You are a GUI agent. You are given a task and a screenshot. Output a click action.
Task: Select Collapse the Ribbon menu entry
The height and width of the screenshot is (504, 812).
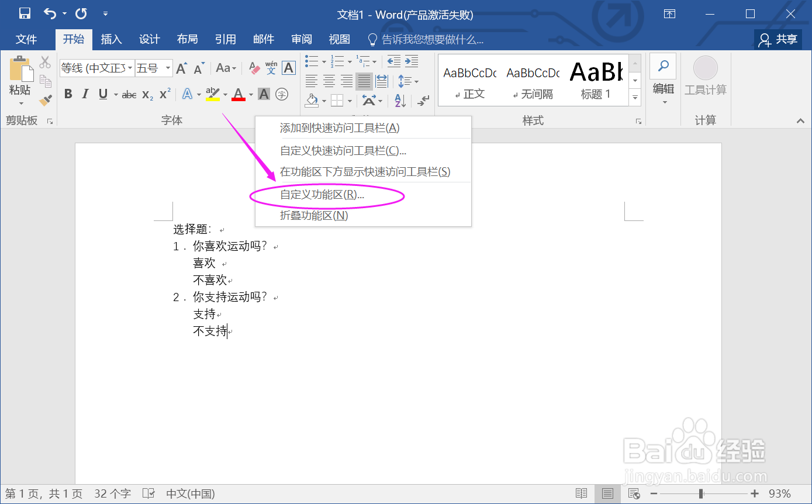point(364,215)
